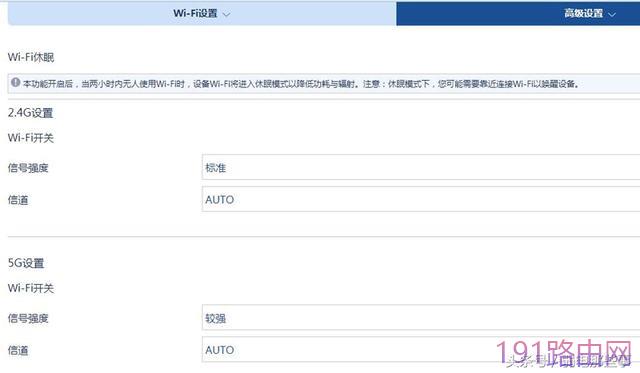Click the Wi-Fi开关 label under 2.4G设置

point(31,138)
